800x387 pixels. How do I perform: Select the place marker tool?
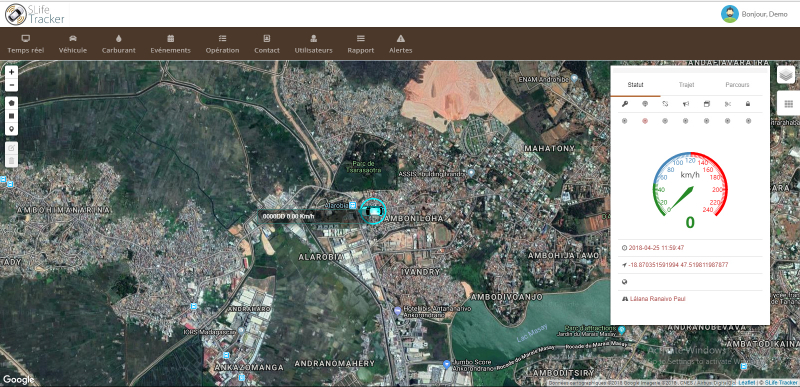point(11,128)
